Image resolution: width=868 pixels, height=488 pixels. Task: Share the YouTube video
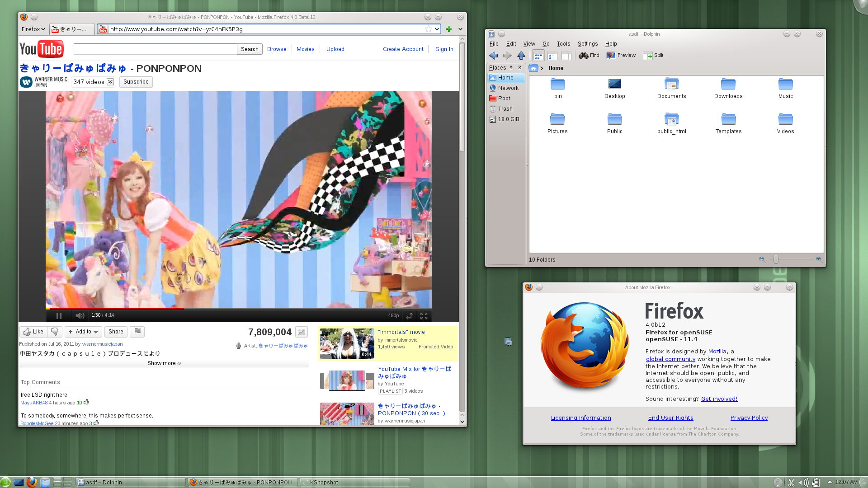pyautogui.click(x=116, y=332)
